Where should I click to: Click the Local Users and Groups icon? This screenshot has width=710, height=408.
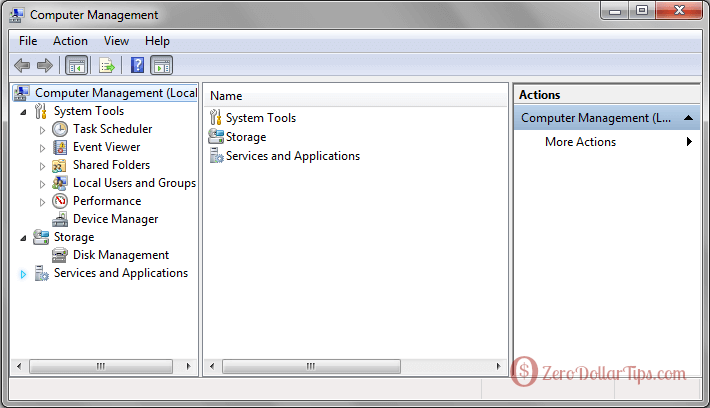pos(60,183)
